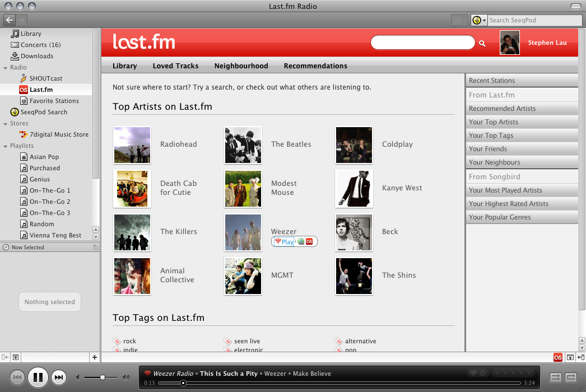Collapse the Radio section triangle
586x392 pixels.
[5, 68]
